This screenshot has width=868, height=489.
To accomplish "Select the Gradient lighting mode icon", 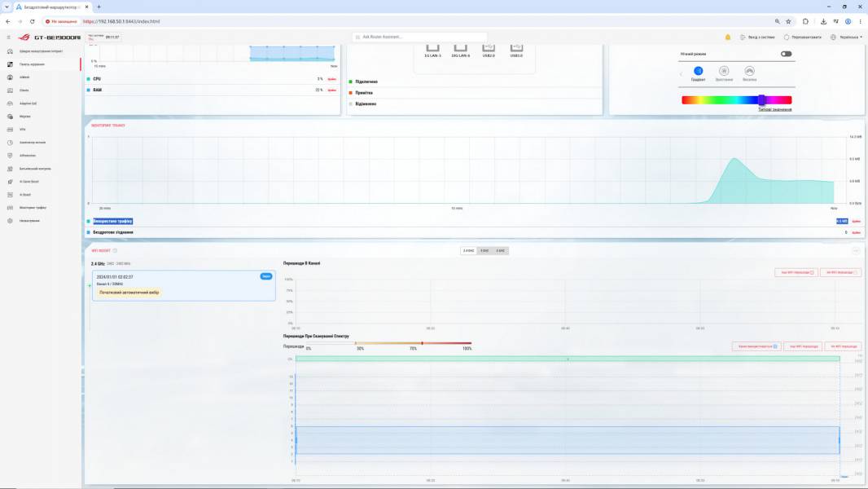I will [698, 71].
